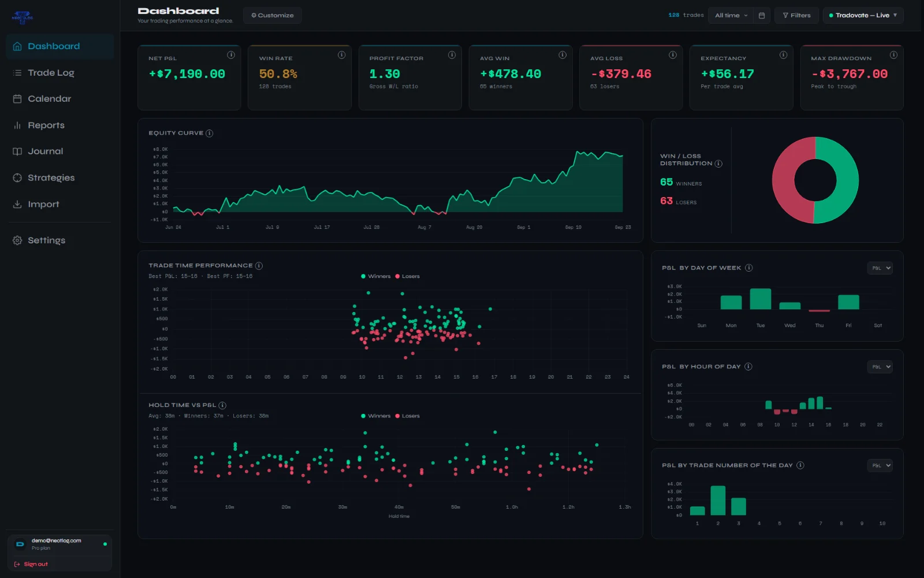Image resolution: width=924 pixels, height=578 pixels.
Task: Open Strategies page
Action: pyautogui.click(x=60, y=178)
